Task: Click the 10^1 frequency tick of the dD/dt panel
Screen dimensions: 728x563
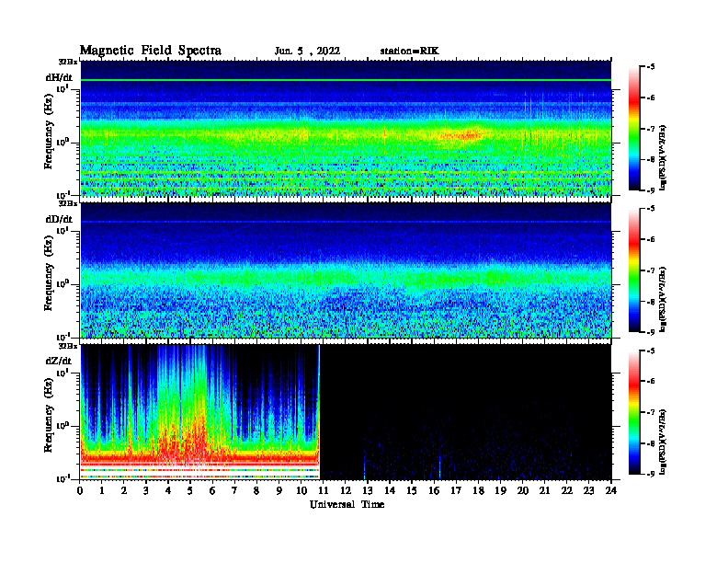Action: pos(63,230)
